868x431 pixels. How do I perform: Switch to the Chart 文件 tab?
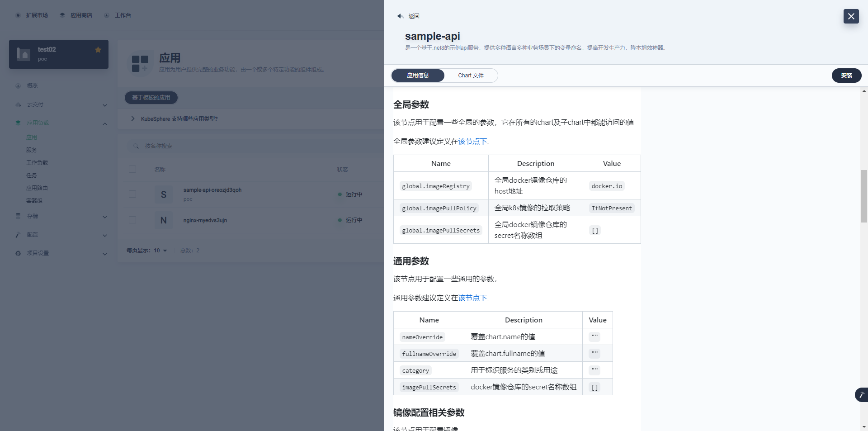(471, 76)
